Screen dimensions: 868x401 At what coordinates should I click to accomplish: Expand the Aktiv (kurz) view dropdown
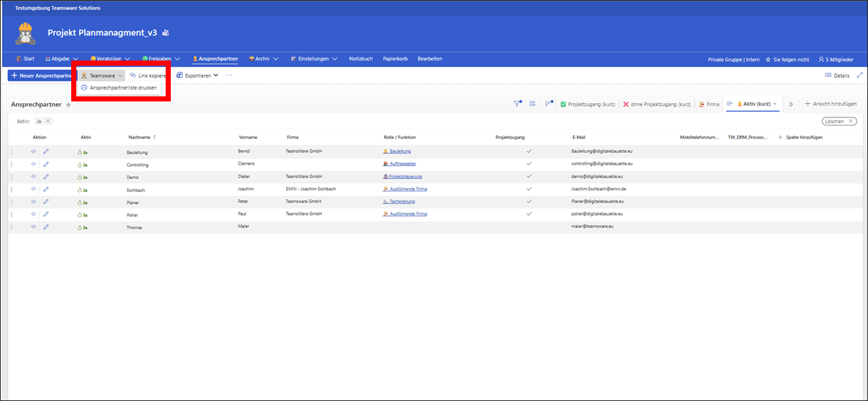[775, 104]
